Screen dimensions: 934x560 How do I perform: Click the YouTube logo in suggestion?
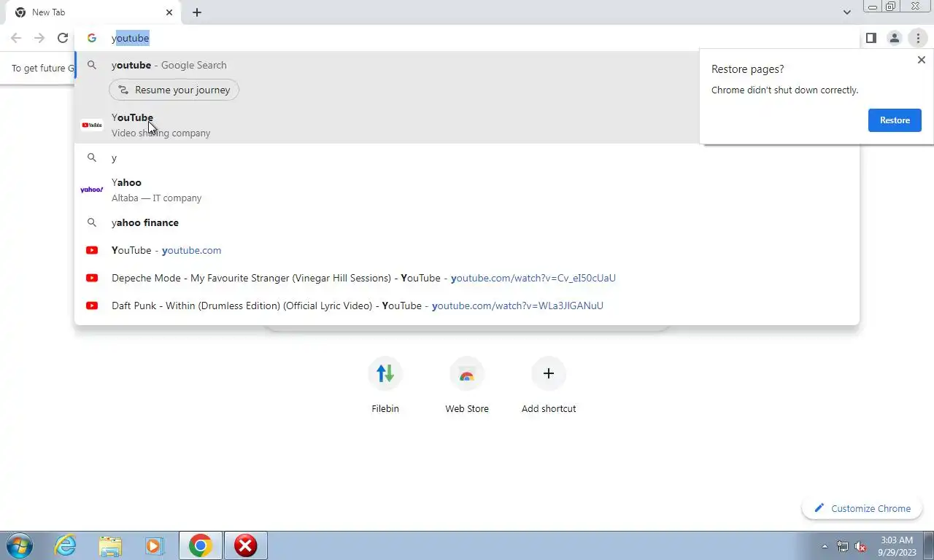[92, 125]
